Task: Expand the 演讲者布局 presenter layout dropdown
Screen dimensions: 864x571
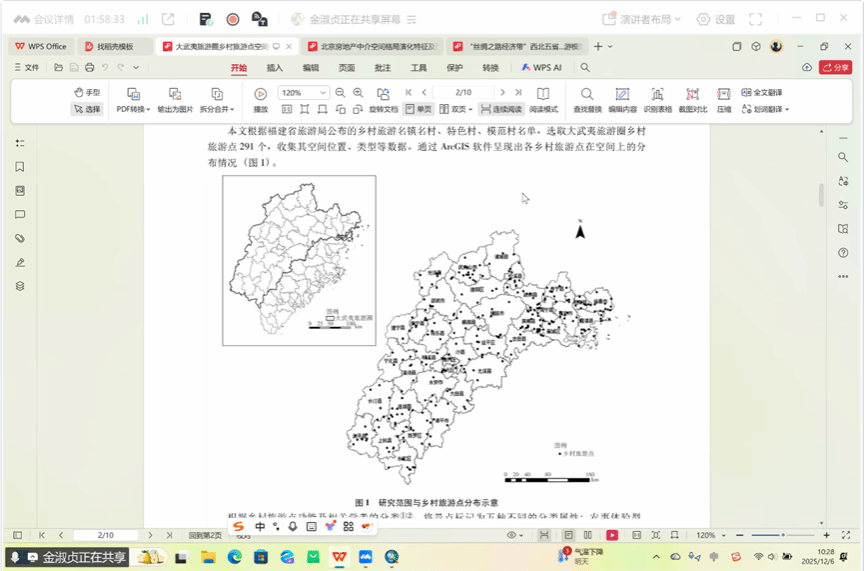Action: click(x=642, y=19)
